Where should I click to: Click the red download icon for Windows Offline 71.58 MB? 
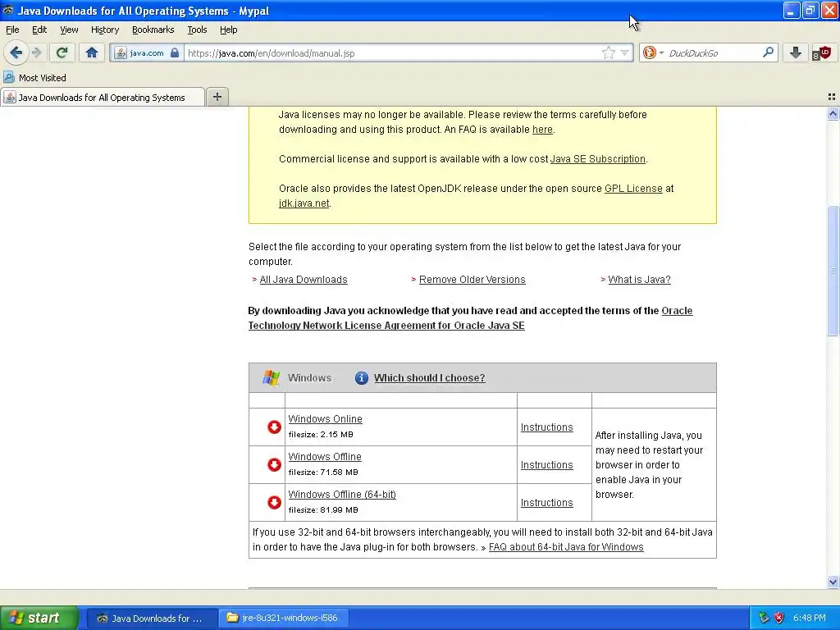pos(274,464)
